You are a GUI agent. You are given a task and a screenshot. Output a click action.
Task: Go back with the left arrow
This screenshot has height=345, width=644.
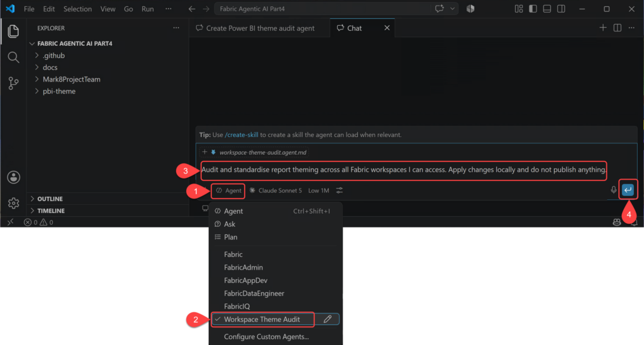pyautogui.click(x=192, y=9)
